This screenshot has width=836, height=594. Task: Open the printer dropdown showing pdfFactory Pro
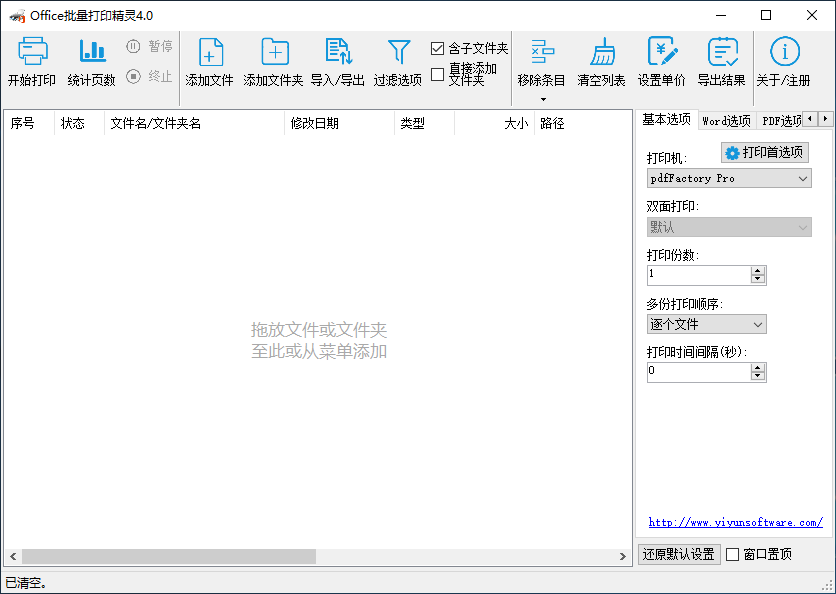(729, 179)
